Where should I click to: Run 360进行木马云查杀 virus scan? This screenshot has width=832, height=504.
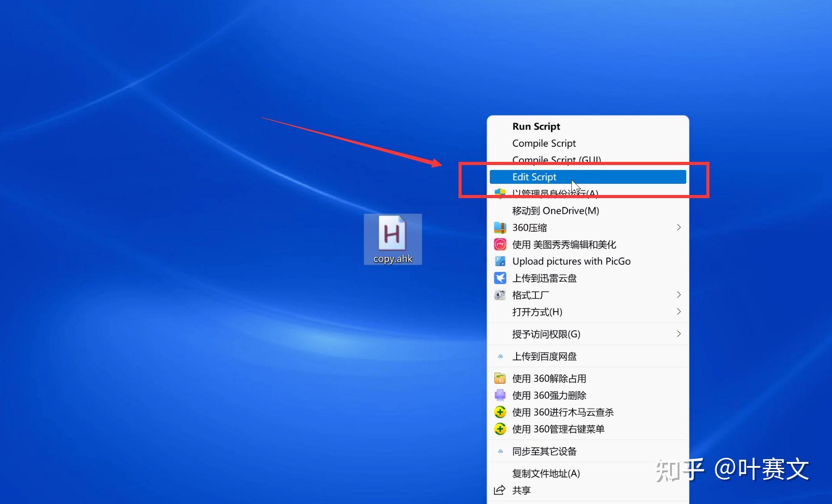click(x=563, y=412)
